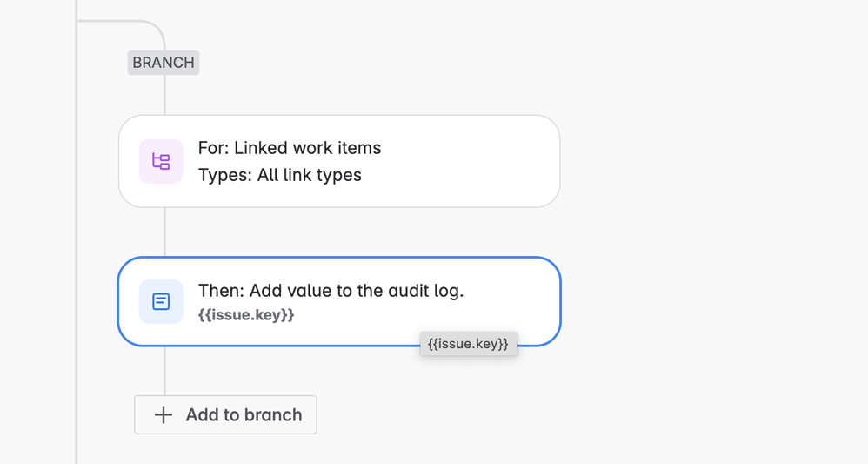Add a new component via Add to branch
The width and height of the screenshot is (868, 464).
(x=225, y=414)
